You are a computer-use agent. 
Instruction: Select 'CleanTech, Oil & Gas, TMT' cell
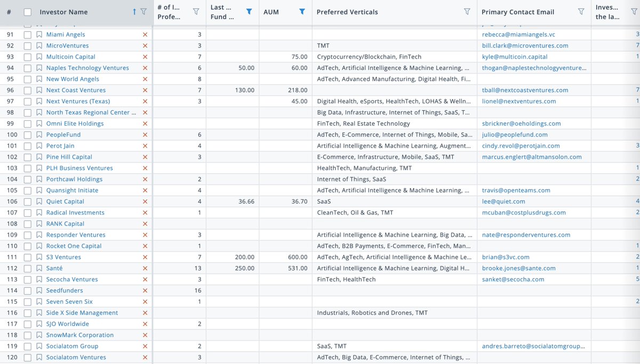coord(355,213)
